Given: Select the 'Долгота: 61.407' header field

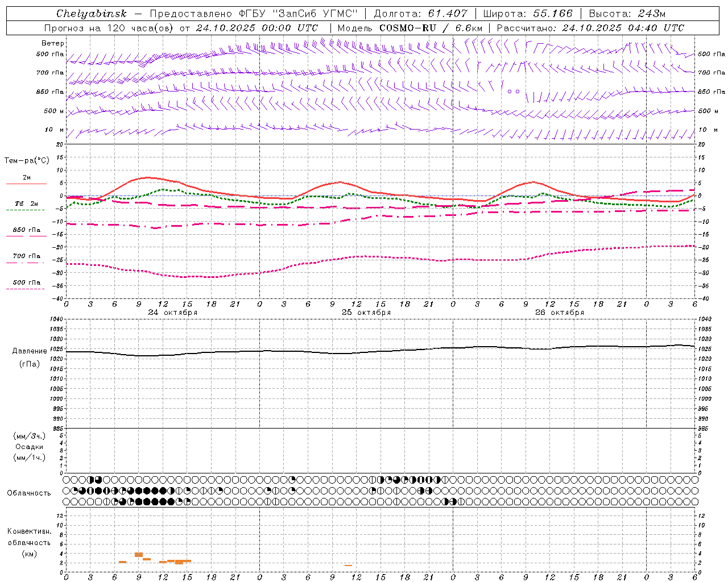Looking at the screenshot, I should click(420, 14).
